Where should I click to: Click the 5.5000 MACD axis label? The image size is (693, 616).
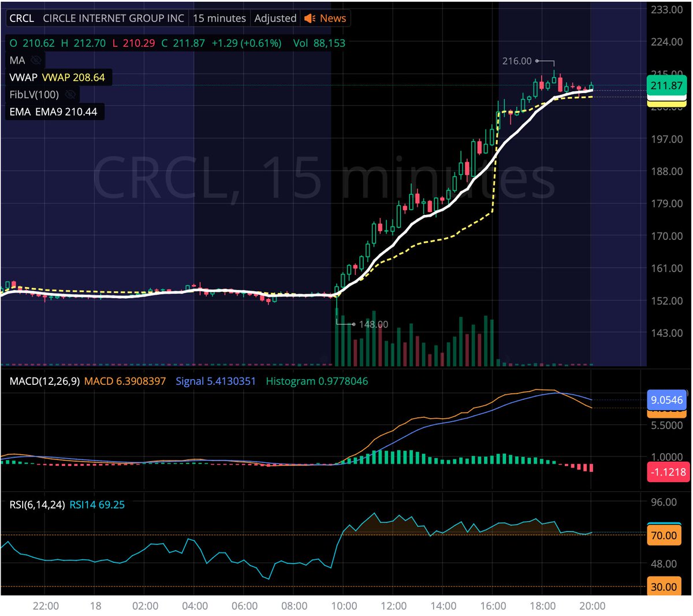coord(667,425)
